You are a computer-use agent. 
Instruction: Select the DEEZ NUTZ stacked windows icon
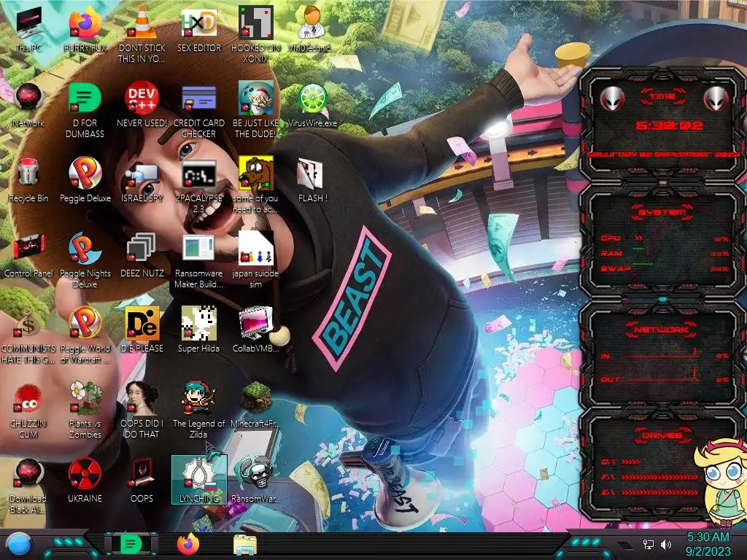(x=142, y=255)
